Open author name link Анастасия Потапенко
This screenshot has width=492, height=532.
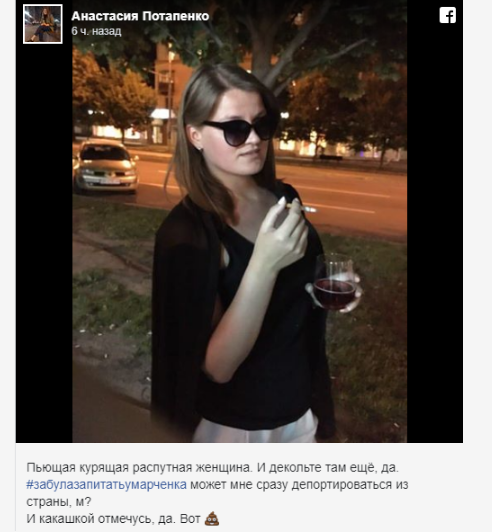click(x=140, y=16)
